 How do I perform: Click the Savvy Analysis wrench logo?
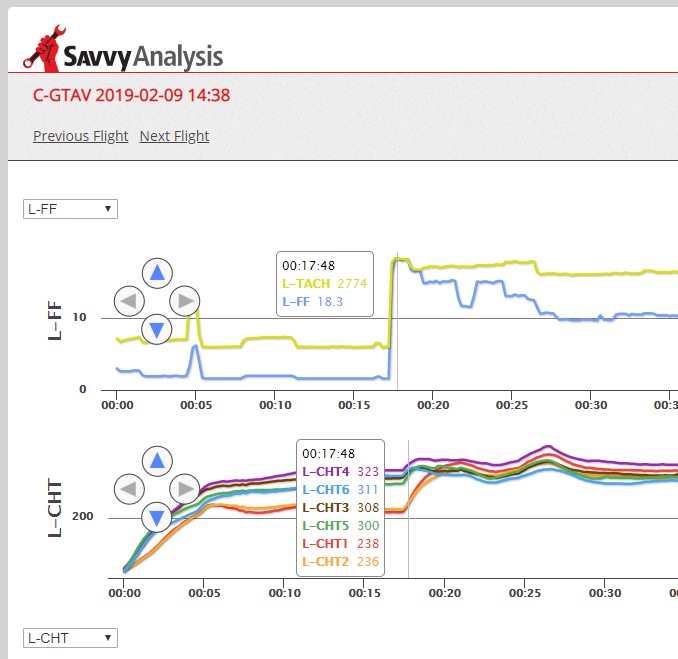41,52
